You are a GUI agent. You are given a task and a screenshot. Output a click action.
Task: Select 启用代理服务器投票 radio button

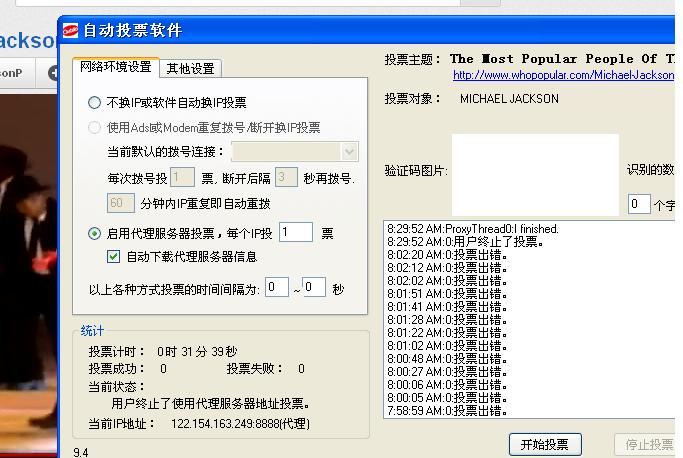(x=95, y=233)
